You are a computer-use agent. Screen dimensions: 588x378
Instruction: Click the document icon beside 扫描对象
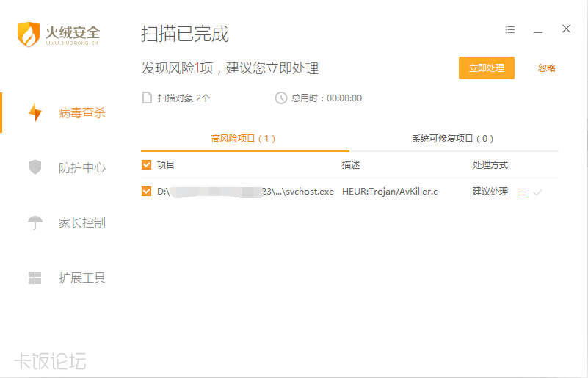[147, 98]
